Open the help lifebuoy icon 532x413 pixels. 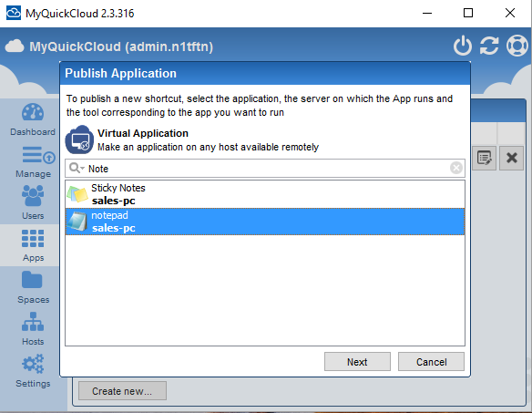(x=517, y=46)
